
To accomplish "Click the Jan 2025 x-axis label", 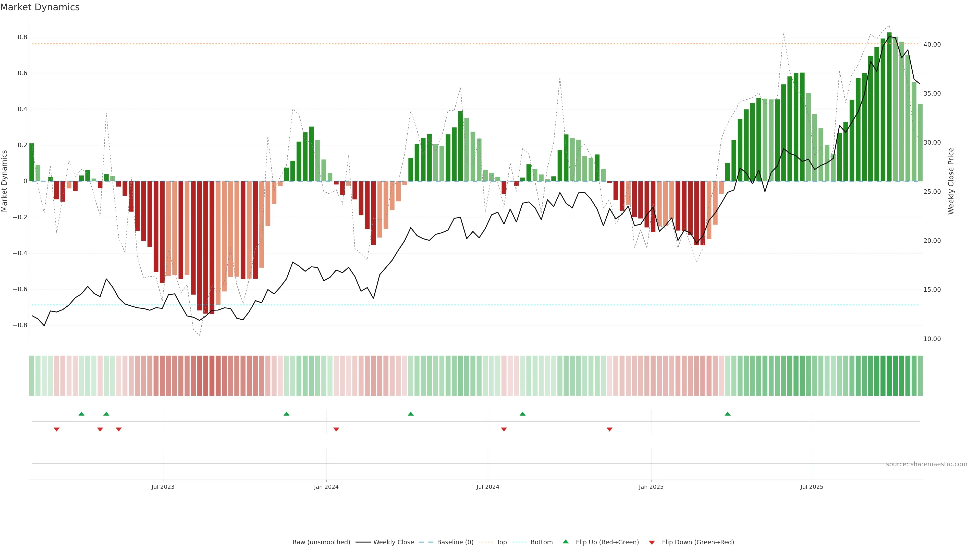I will (x=651, y=487).
